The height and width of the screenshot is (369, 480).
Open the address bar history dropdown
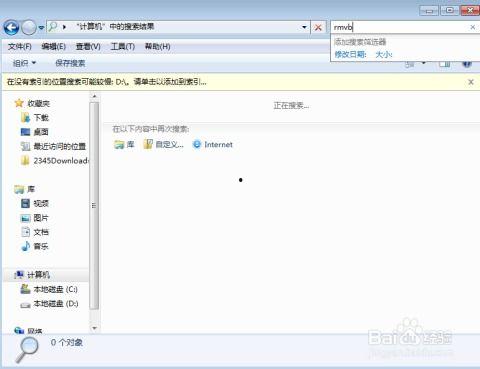(304, 27)
